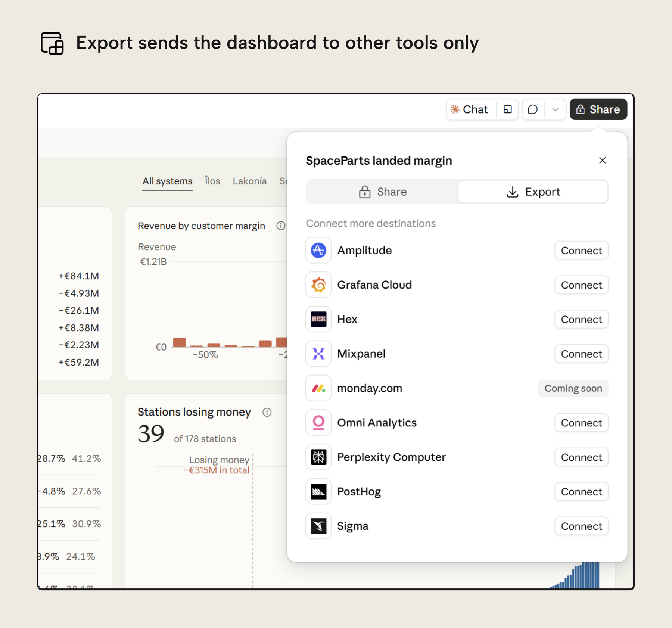Image resolution: width=672 pixels, height=628 pixels.
Task: Click the first revenue bar in chart
Action: tap(180, 342)
